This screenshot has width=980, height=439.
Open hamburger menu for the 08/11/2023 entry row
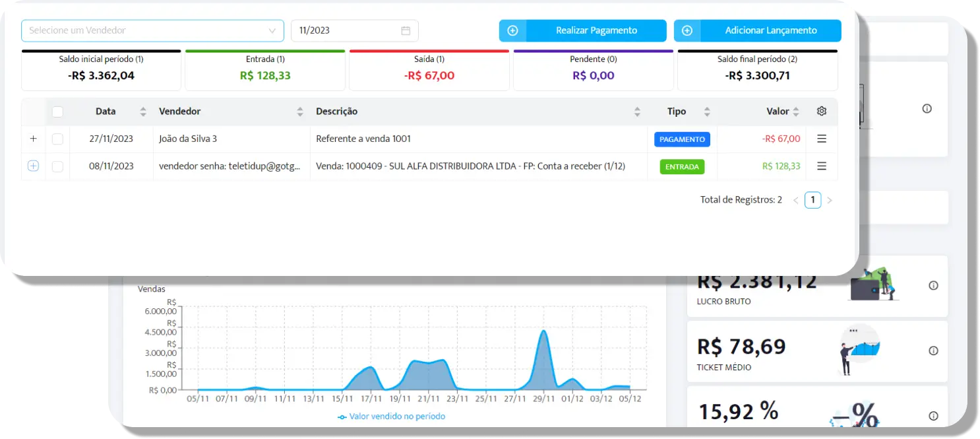[x=821, y=166]
